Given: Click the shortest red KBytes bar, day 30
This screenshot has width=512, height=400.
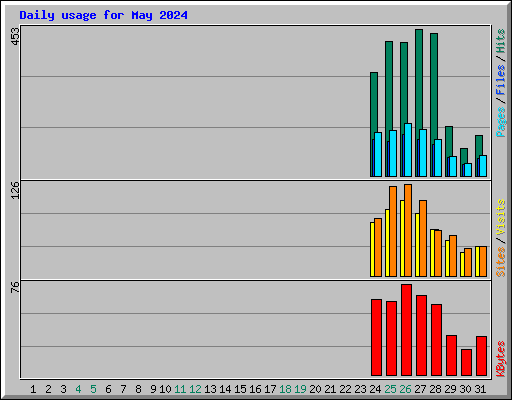Looking at the screenshot, I should [466, 362].
